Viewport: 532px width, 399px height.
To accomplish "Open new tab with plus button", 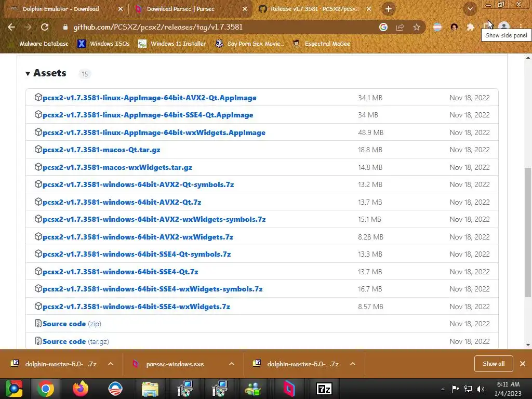I will [x=389, y=9].
